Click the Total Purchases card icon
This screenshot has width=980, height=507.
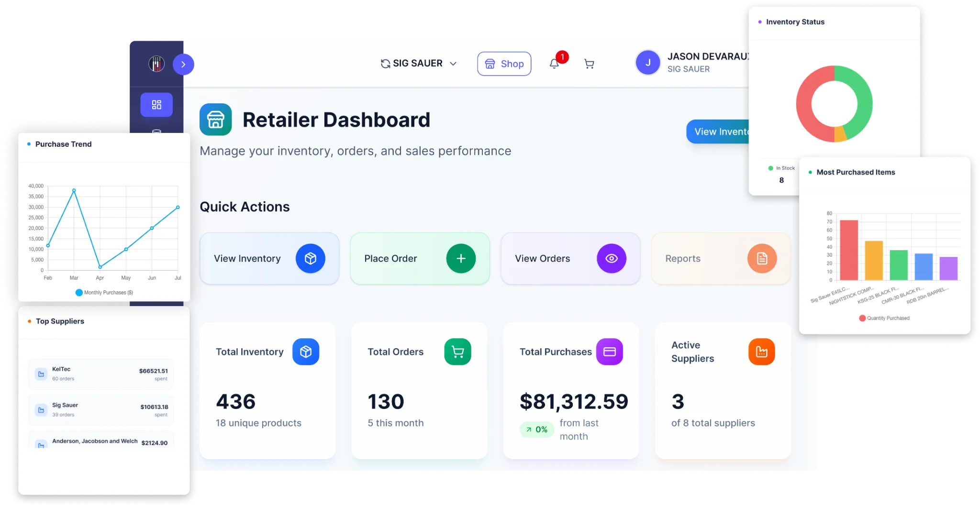pos(610,352)
